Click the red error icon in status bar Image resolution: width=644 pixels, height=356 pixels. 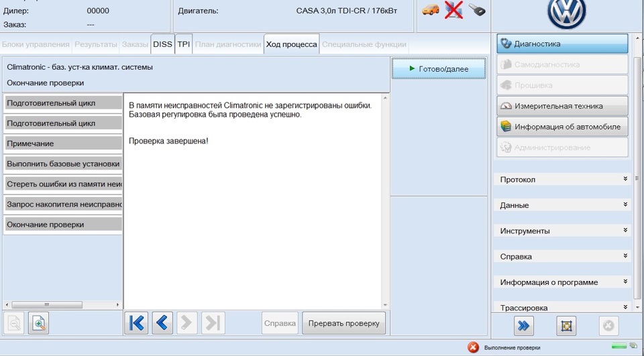(473, 347)
